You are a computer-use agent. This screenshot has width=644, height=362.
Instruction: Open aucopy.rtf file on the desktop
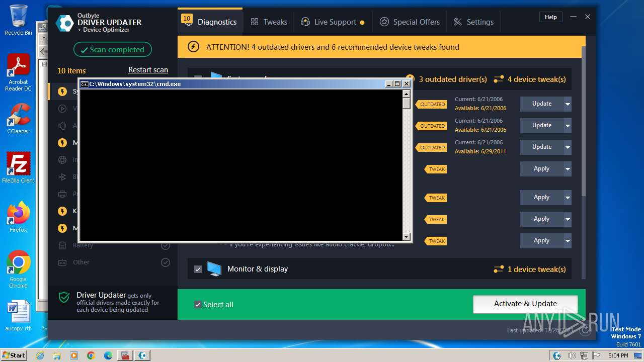[18, 316]
